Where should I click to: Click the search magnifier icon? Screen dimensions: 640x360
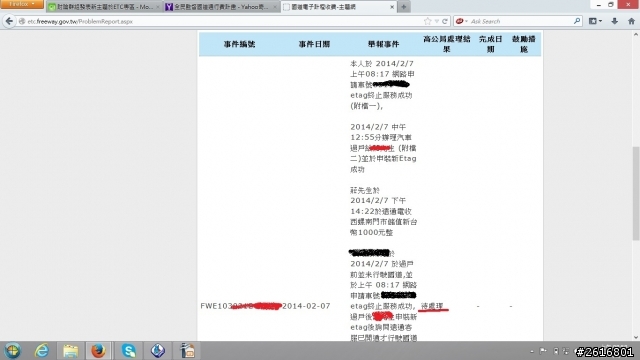click(577, 21)
